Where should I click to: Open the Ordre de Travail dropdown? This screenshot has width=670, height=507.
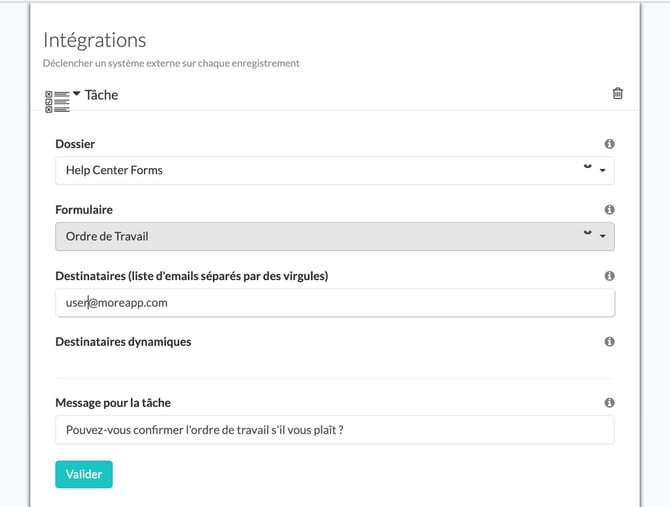pos(320,236)
